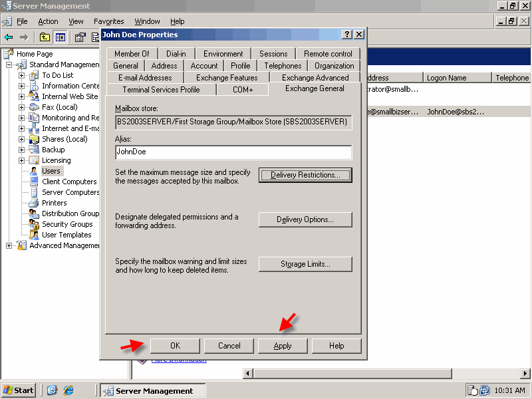Open Delivery Restrictions settings
532x399 pixels.
[305, 175]
